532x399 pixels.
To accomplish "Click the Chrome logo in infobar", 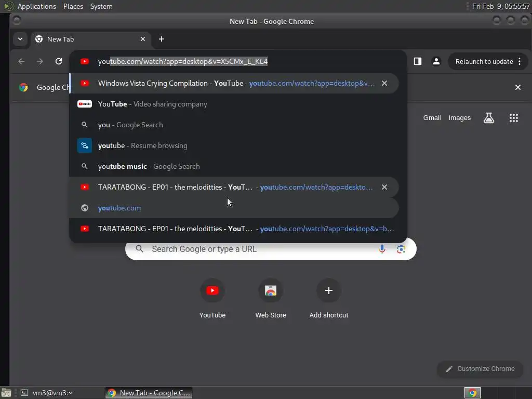I will [x=23, y=87].
